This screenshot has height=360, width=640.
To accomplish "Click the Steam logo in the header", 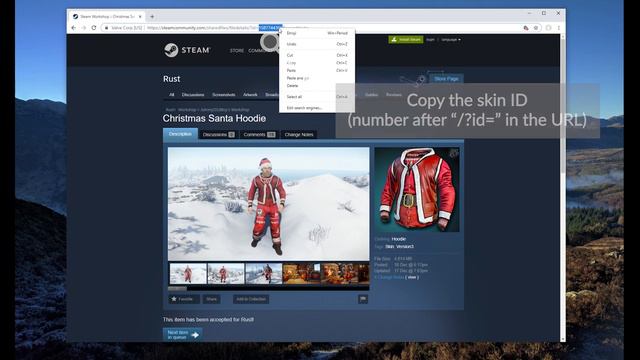I will (187, 50).
